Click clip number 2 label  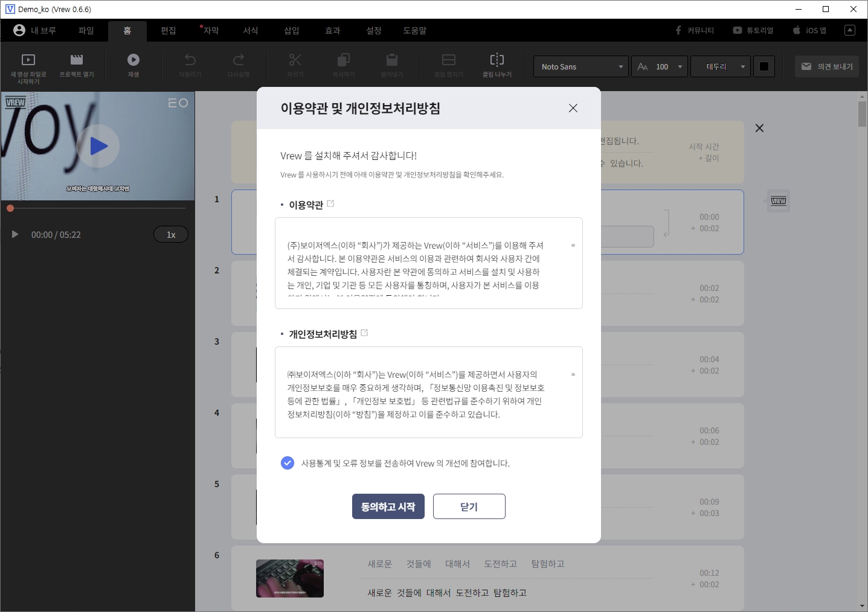pos(217,270)
